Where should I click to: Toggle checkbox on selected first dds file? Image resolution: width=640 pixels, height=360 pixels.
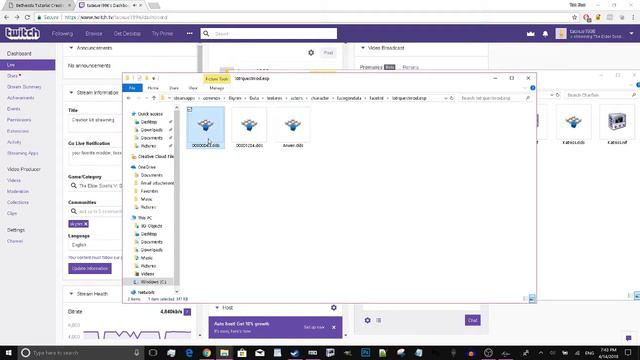(190, 109)
